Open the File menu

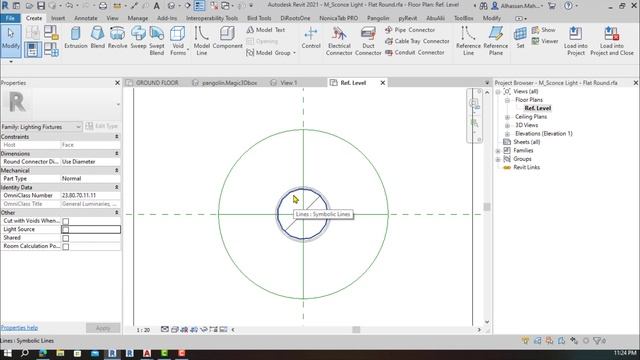[10, 18]
